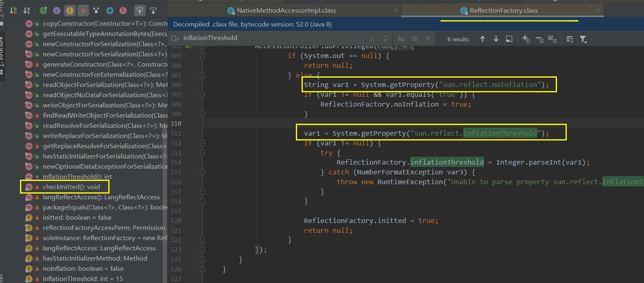
Task: Toggle Sort by Visibility in Structure toolbar
Action: point(13,11)
